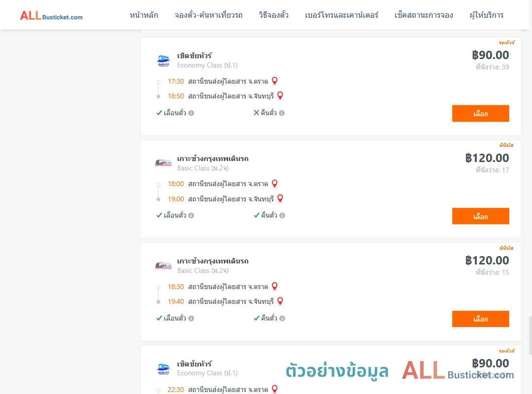Open the ALL Busticket.com logo link

pyautogui.click(x=51, y=16)
